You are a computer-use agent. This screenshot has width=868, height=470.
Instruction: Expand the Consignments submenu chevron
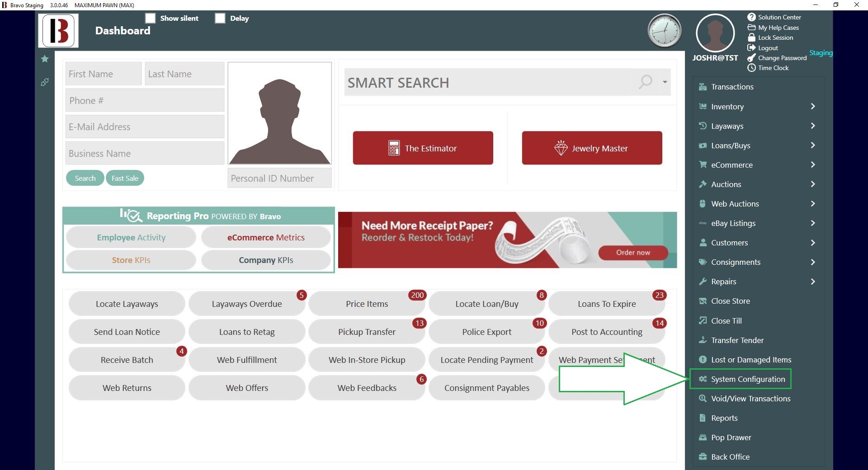(x=813, y=262)
